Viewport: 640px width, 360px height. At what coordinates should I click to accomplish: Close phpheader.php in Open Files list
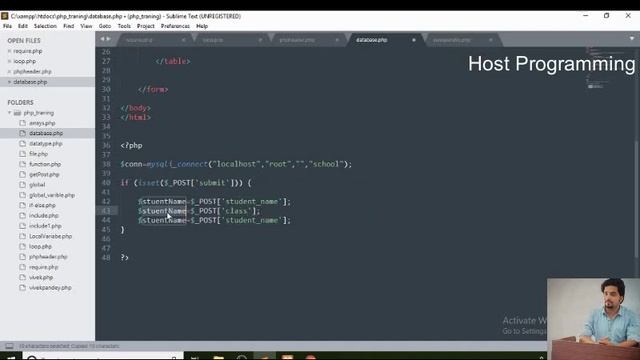[x=9, y=71]
